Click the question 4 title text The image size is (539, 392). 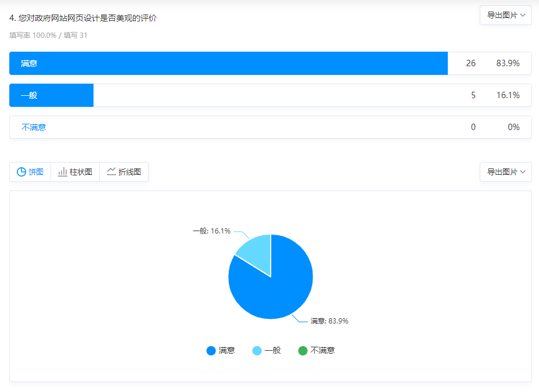click(83, 18)
